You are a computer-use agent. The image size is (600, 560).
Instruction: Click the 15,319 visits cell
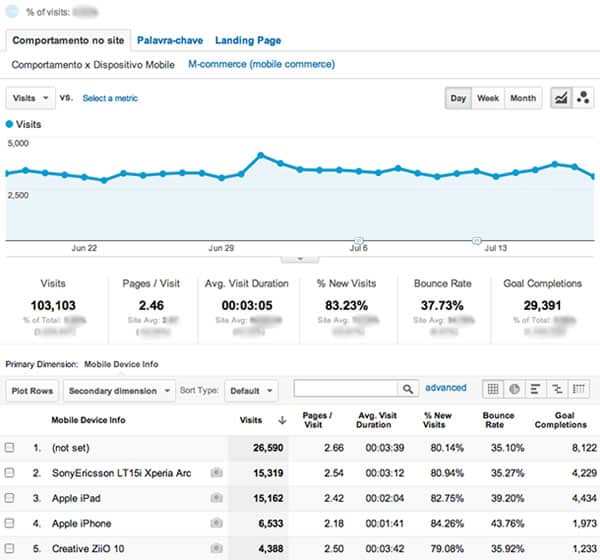268,473
